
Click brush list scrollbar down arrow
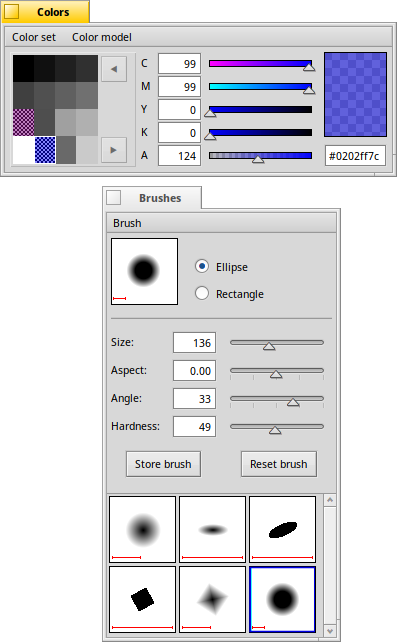(330, 631)
